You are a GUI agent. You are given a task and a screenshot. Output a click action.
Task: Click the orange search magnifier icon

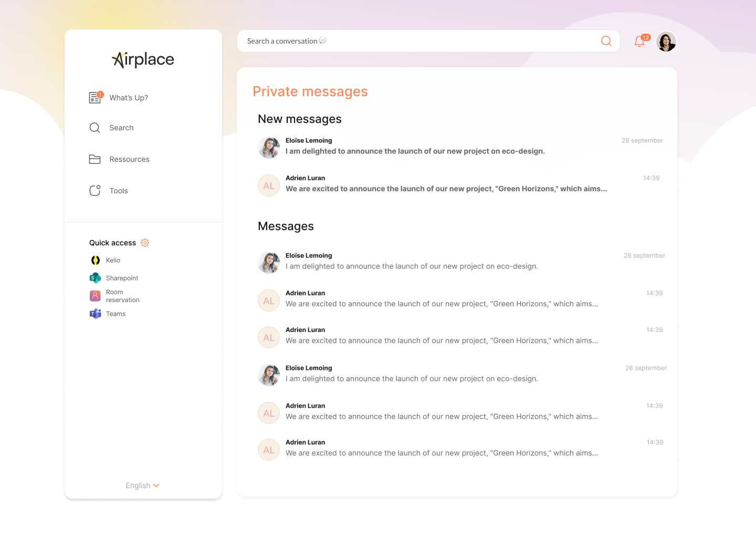coord(606,41)
